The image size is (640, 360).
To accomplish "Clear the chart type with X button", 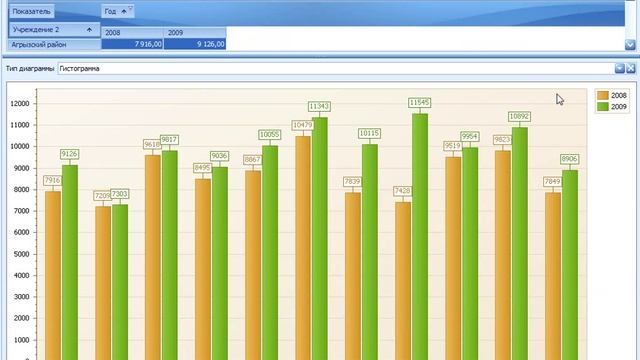I will click(x=631, y=69).
